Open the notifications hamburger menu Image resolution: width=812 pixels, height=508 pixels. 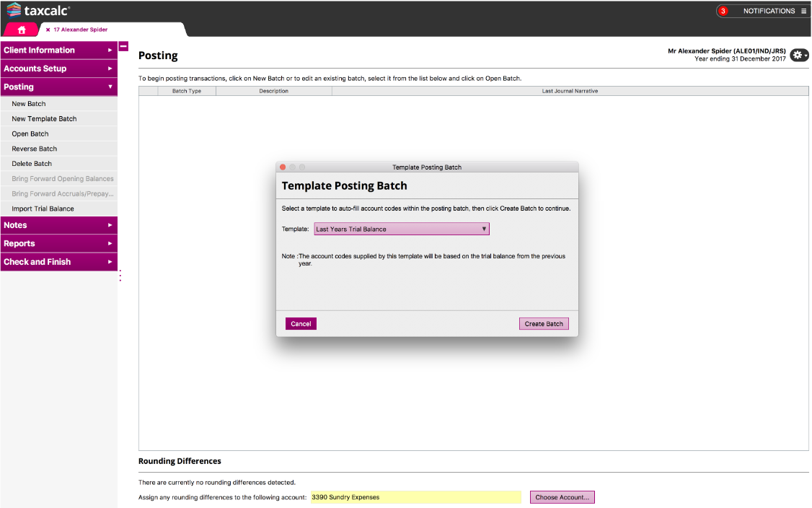coord(803,11)
